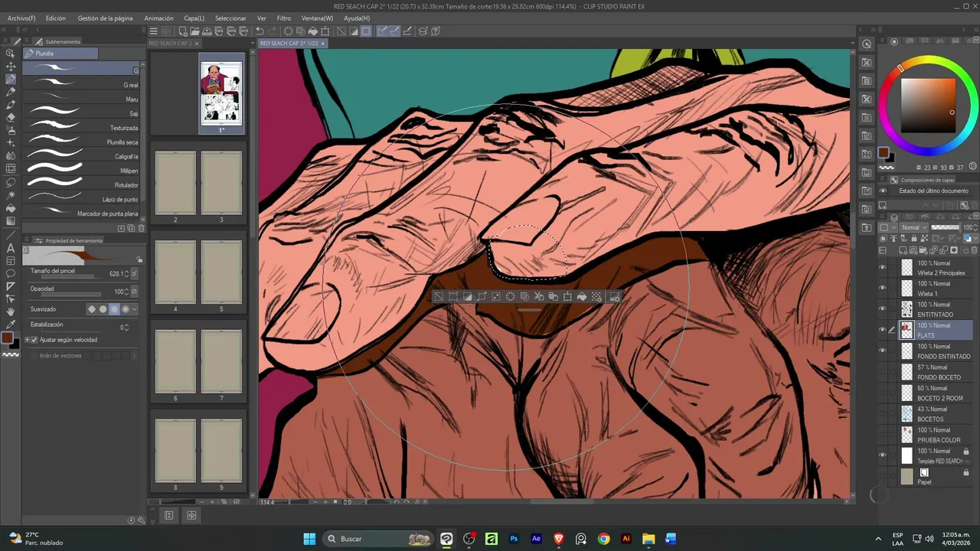Click the Undo arrow in command bar

[x=260, y=31]
